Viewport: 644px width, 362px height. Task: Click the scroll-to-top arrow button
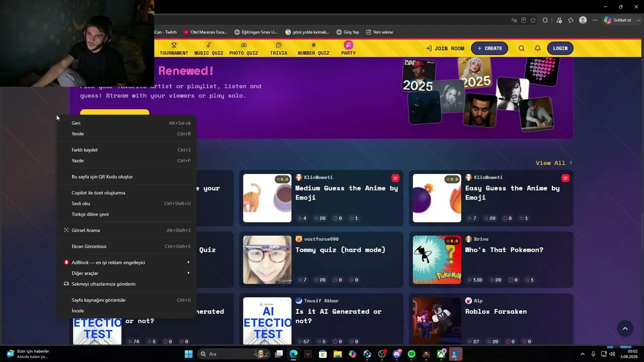pyautogui.click(x=625, y=328)
